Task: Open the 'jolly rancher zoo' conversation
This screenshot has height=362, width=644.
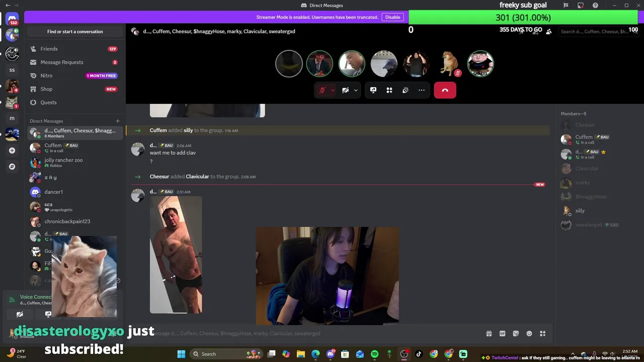Action: tap(74, 162)
